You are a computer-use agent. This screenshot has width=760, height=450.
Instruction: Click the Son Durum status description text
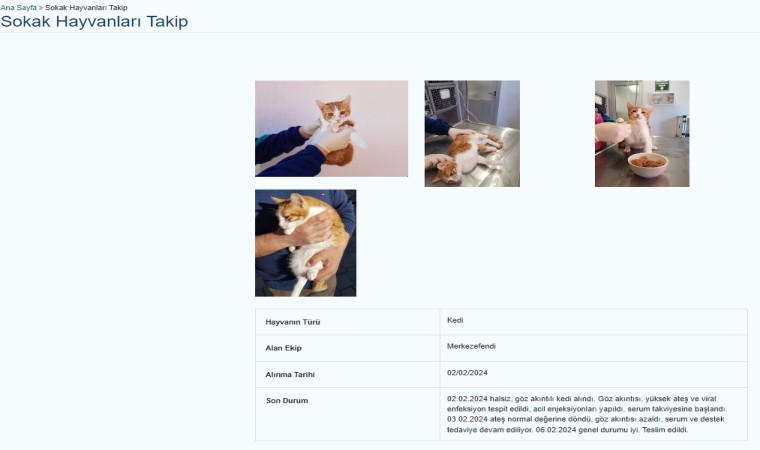click(x=587, y=414)
